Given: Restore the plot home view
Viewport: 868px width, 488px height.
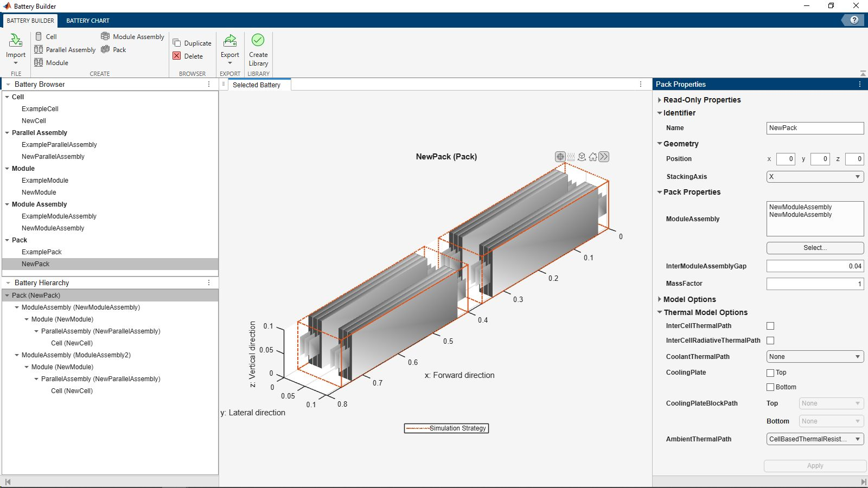Looking at the screenshot, I should pyautogui.click(x=593, y=157).
